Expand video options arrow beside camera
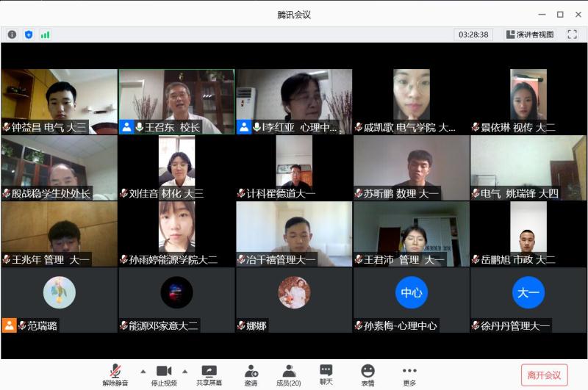Screen dimensions: 588x390 point(184,371)
